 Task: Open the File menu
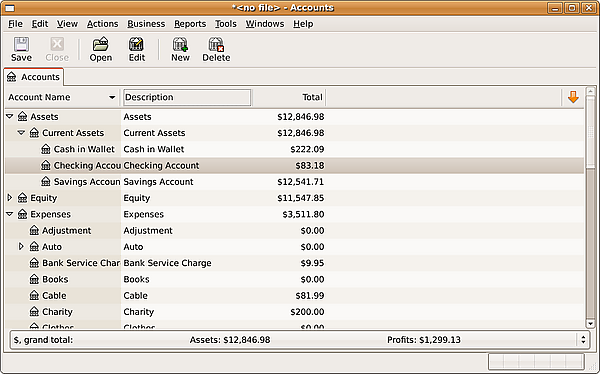click(15, 24)
